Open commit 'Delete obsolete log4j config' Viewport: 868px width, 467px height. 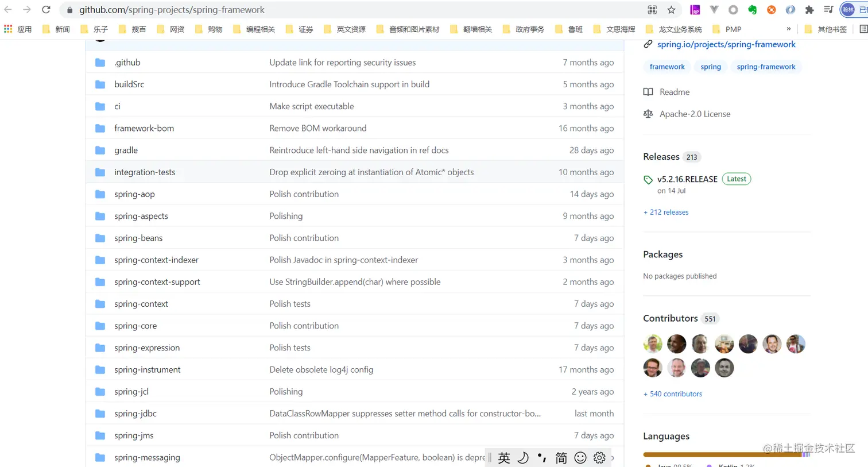[x=321, y=370]
